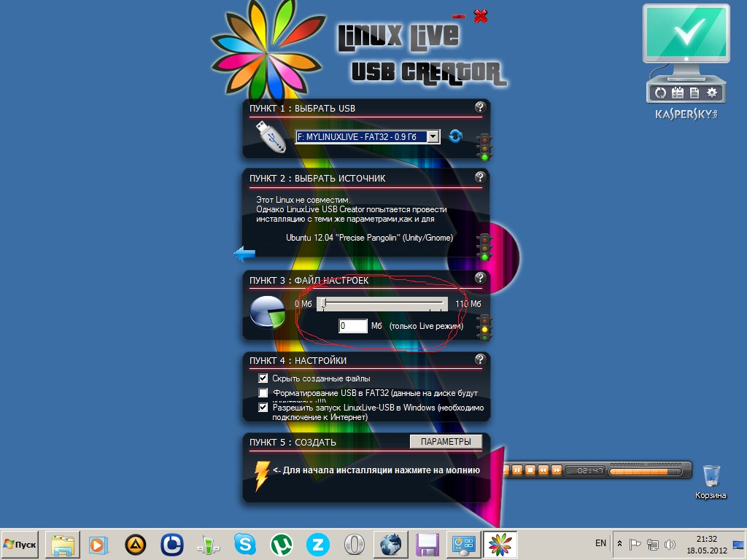Refresh the USB device list
Image resolution: width=747 pixels, height=560 pixels.
455,136
